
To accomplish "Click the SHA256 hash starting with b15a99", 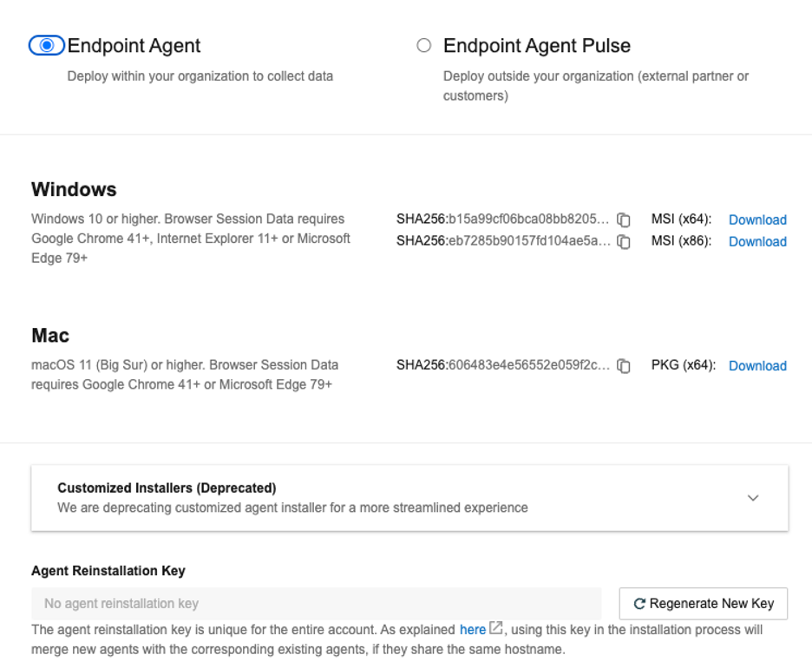I will click(x=528, y=219).
